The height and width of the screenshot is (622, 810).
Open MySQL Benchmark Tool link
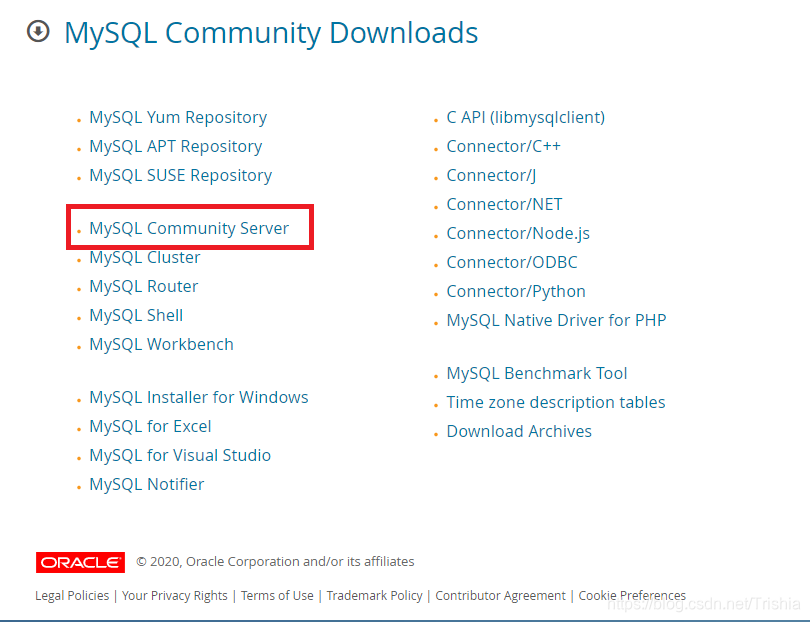click(537, 373)
